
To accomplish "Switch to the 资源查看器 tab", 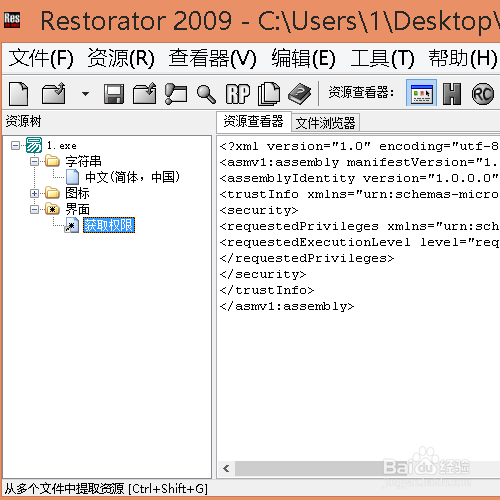I will click(253, 121).
